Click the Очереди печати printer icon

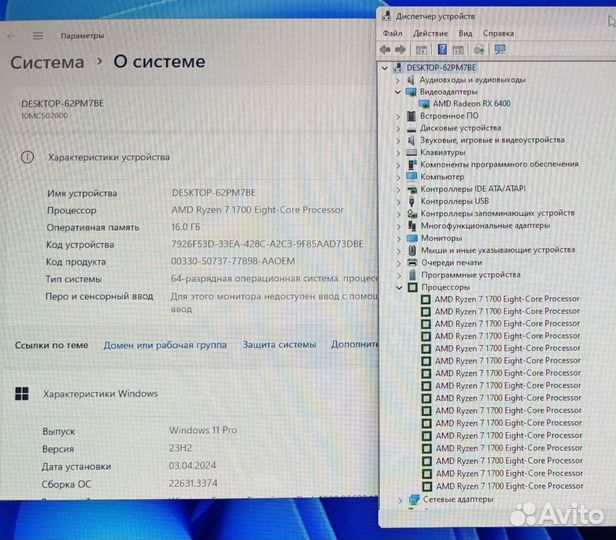(x=412, y=262)
